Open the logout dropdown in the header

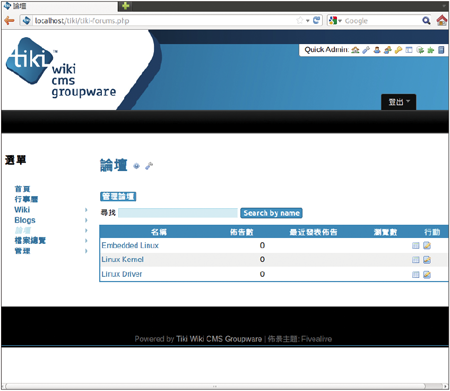coord(398,102)
